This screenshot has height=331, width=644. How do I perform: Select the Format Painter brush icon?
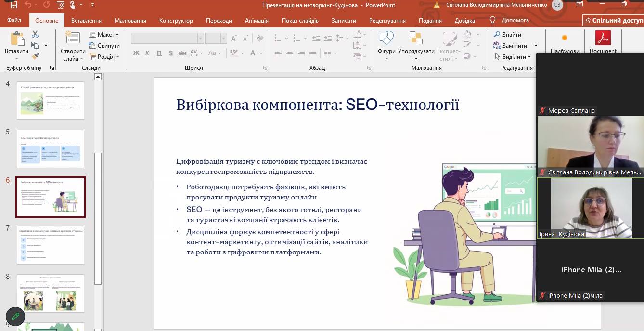[35, 56]
